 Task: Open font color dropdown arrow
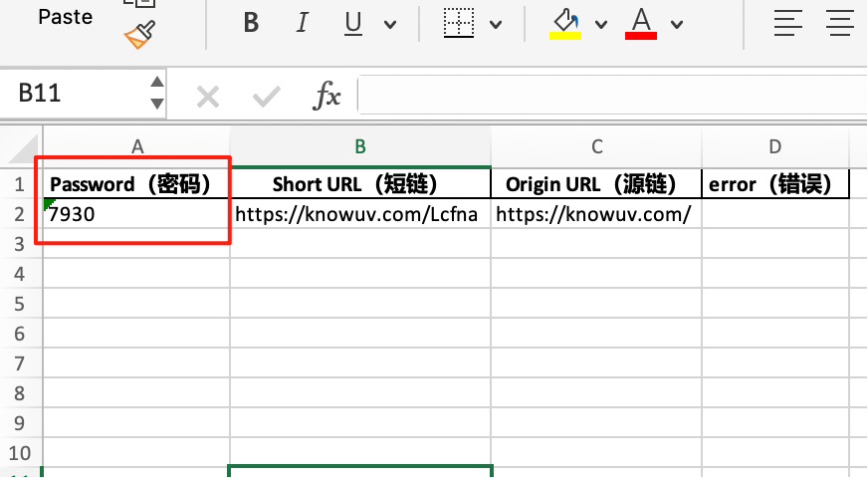(x=677, y=24)
